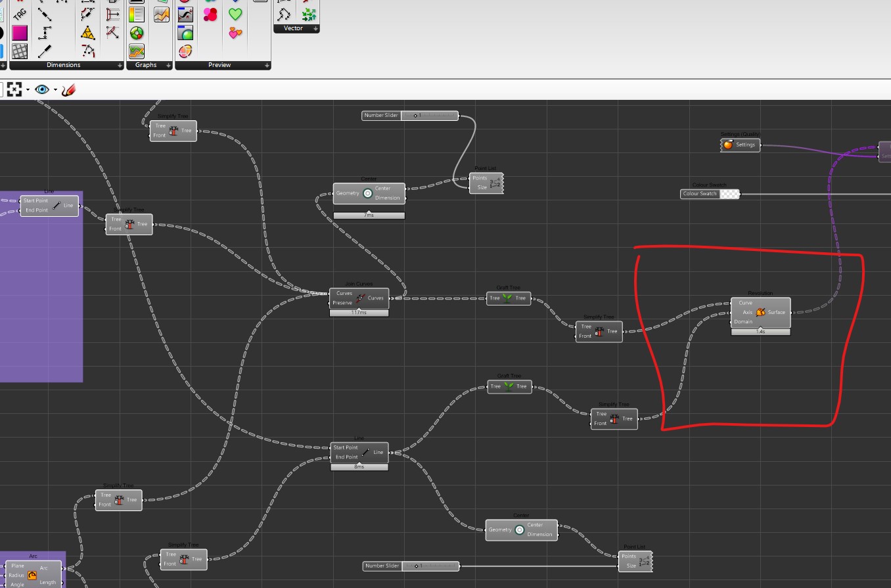Select the Legend icon in the Graphs panel
The image size is (891, 588).
tap(137, 13)
